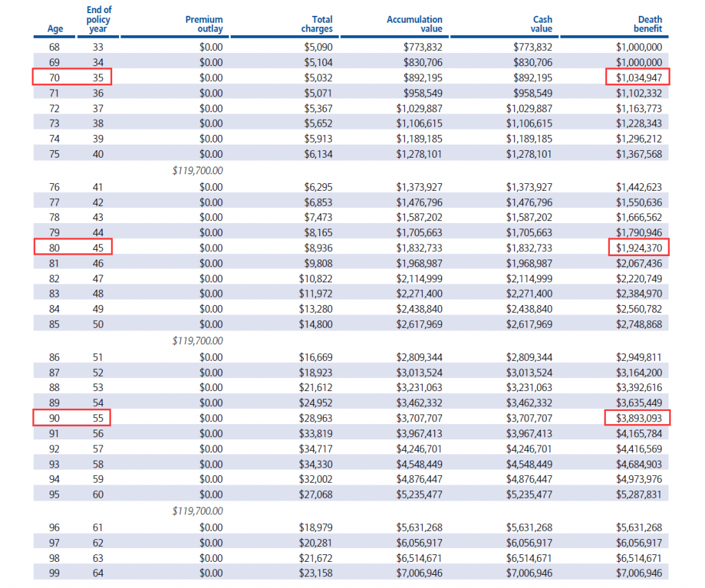Viewport: 705px width, 588px height.
Task: Click age 70 in the Age column
Action: (54, 77)
